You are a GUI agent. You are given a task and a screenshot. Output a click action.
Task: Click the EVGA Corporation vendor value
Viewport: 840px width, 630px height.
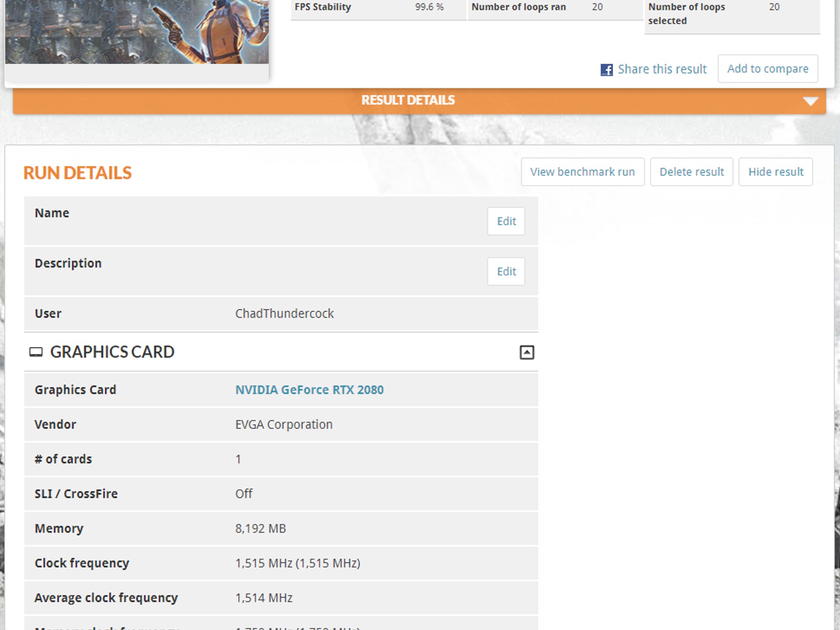click(x=284, y=425)
